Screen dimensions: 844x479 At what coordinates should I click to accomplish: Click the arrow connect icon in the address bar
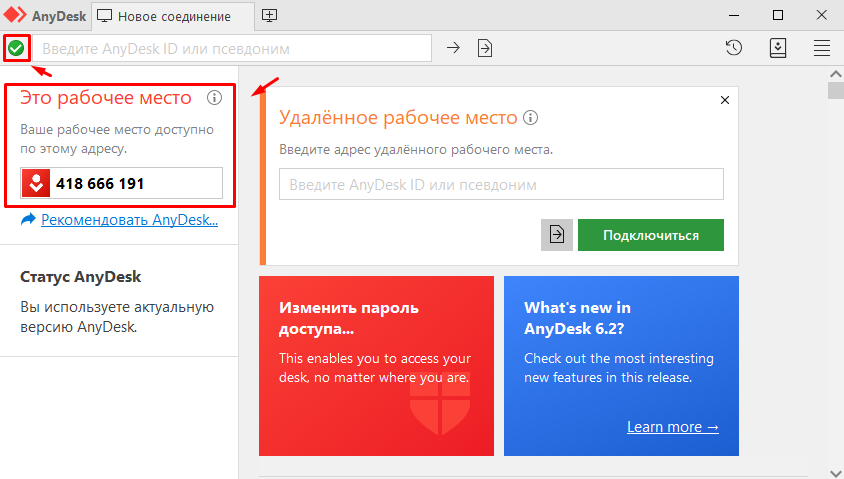[453, 48]
